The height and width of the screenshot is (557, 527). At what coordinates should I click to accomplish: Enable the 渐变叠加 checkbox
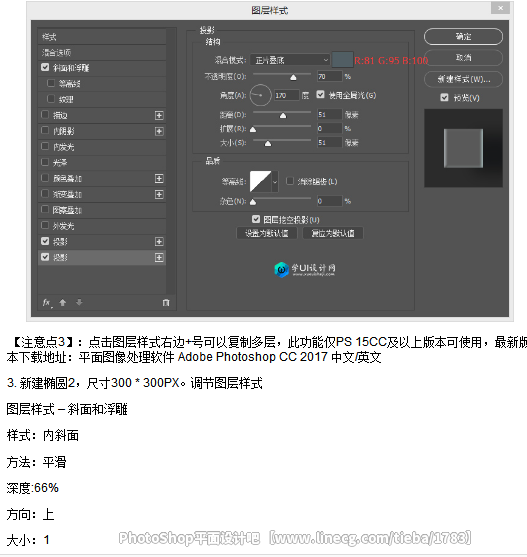click(x=45, y=194)
